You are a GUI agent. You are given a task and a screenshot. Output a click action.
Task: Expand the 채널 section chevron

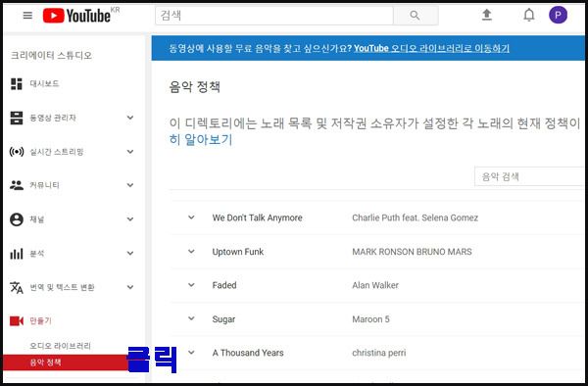[130, 219]
